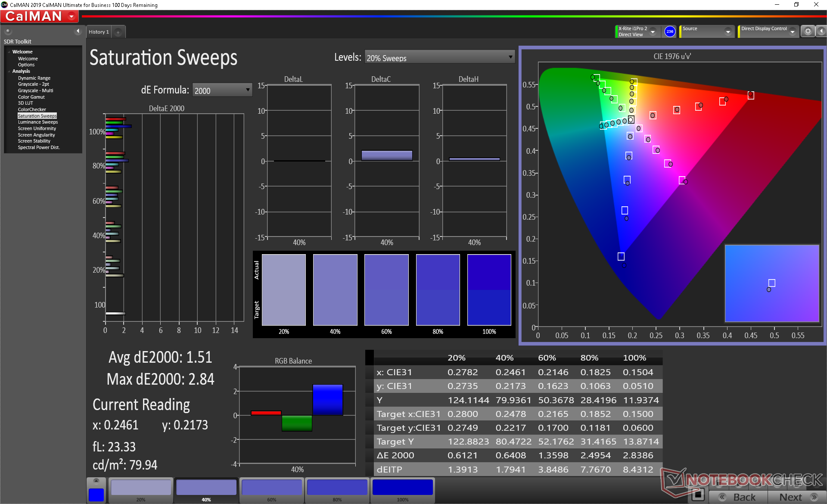
Task: Open Direct Display Control dropdown
Action: click(x=792, y=32)
